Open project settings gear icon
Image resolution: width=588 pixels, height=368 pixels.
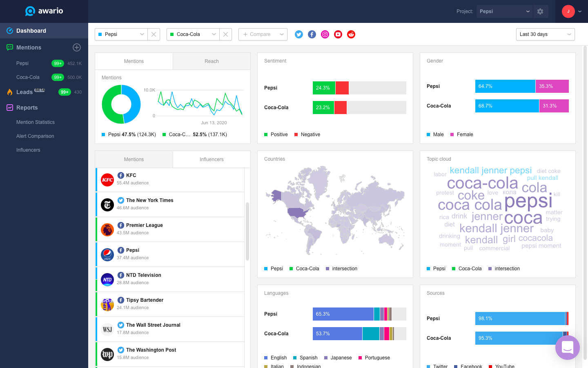540,11
